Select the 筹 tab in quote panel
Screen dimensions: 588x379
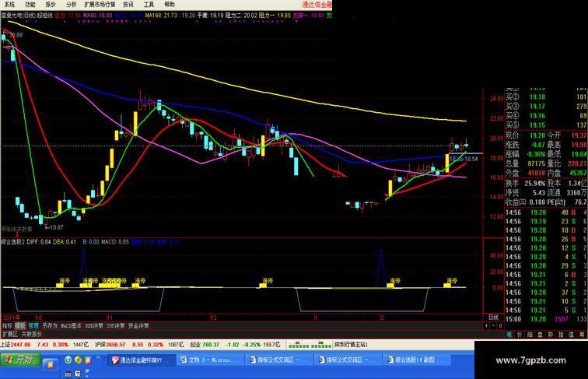582,334
